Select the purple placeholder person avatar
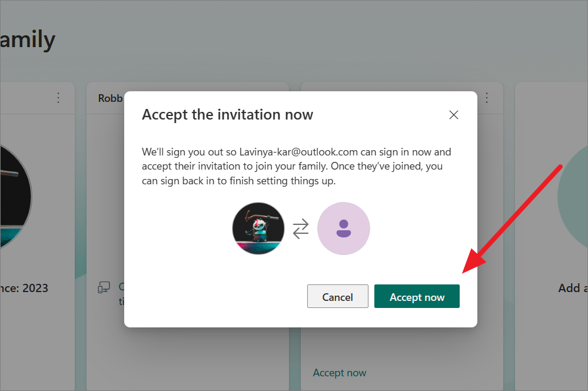 coord(344,228)
